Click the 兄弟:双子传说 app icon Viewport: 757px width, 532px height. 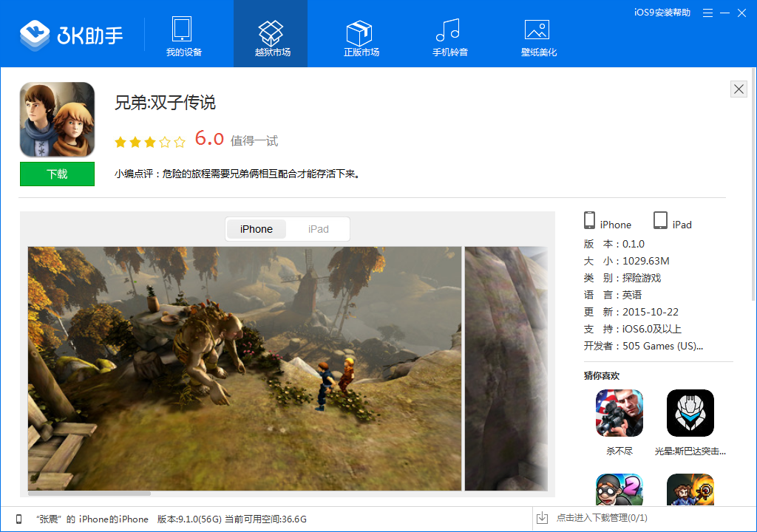pos(57,120)
